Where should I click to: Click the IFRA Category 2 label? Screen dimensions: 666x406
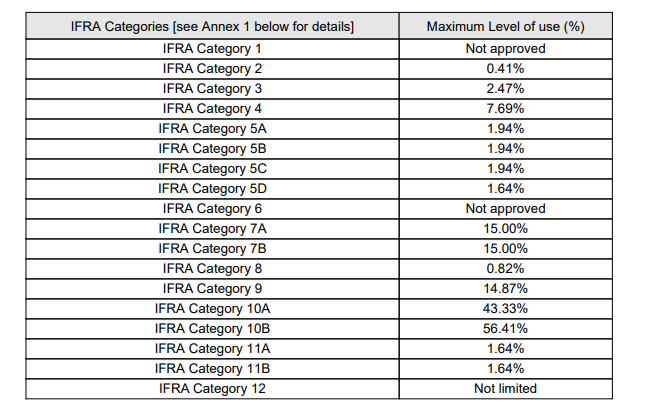click(211, 68)
